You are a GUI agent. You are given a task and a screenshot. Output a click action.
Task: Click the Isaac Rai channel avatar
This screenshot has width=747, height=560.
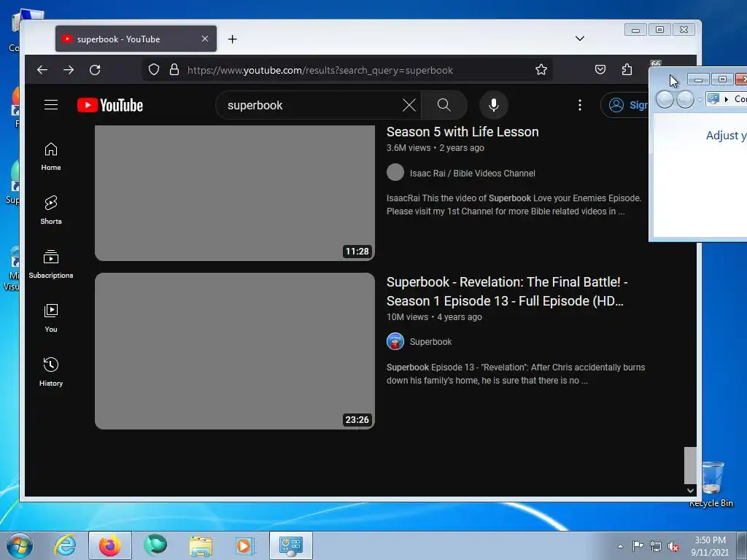click(395, 172)
